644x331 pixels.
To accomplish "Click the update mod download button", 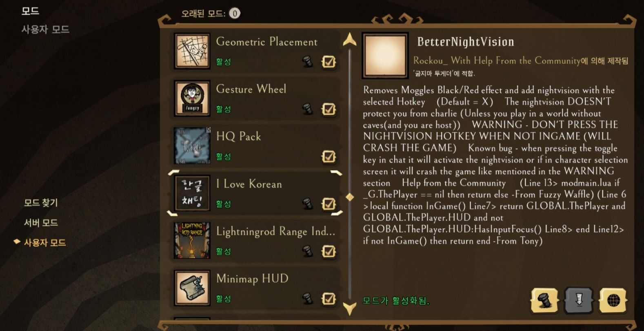I will (579, 300).
